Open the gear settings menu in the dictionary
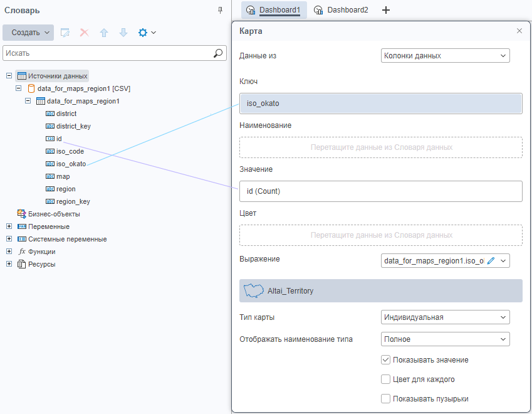The width and height of the screenshot is (532, 414). coord(147,32)
